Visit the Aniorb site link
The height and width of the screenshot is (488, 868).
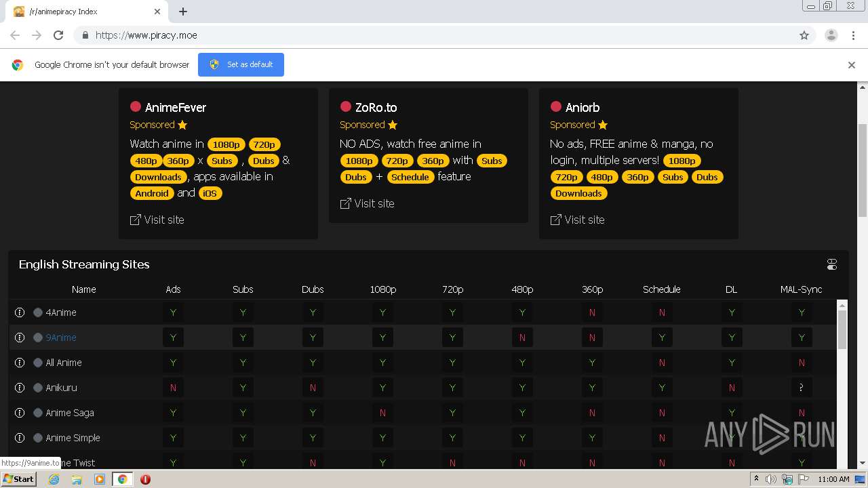point(577,220)
